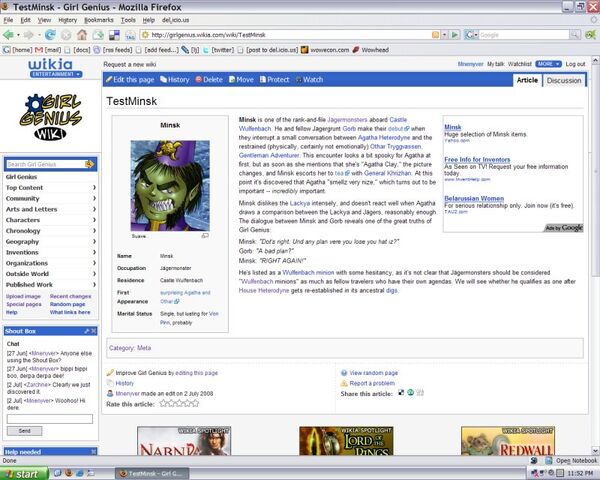The image size is (600, 480).
Task: Click the Watch page action
Action: tap(309, 80)
